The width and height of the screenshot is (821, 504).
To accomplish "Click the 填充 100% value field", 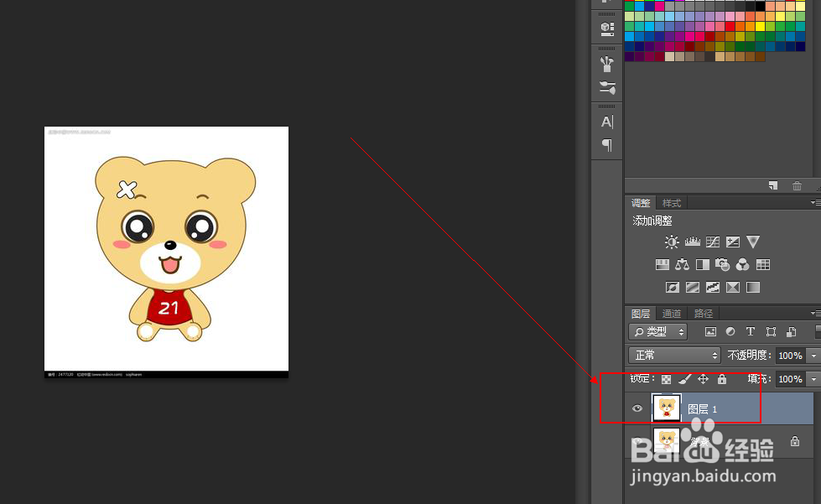I will click(x=790, y=378).
